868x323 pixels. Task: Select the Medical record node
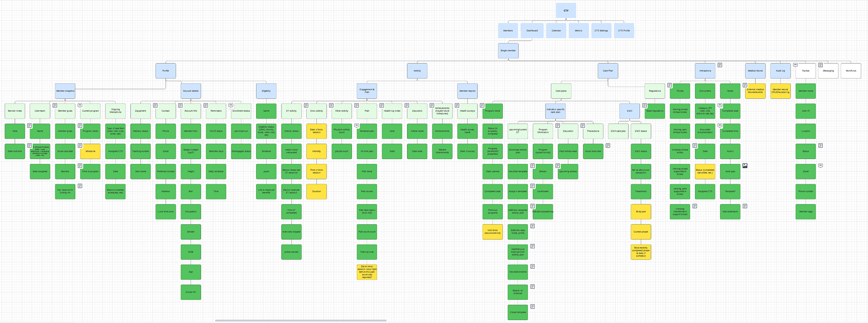coord(755,71)
